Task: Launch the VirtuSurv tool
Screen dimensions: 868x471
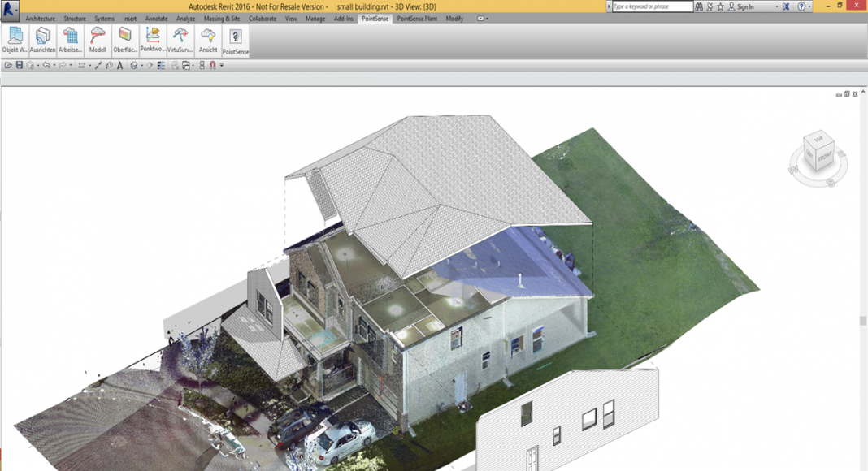Action: 180,40
